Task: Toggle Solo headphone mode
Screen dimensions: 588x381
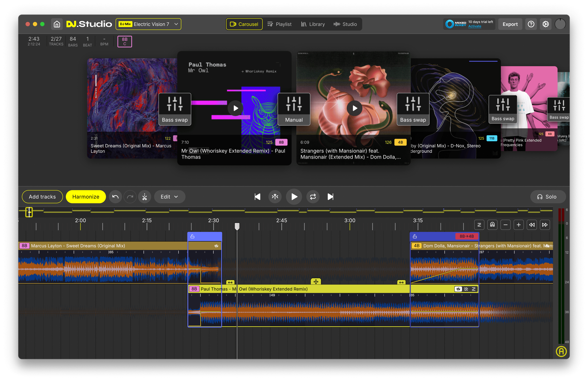Action: 548,197
